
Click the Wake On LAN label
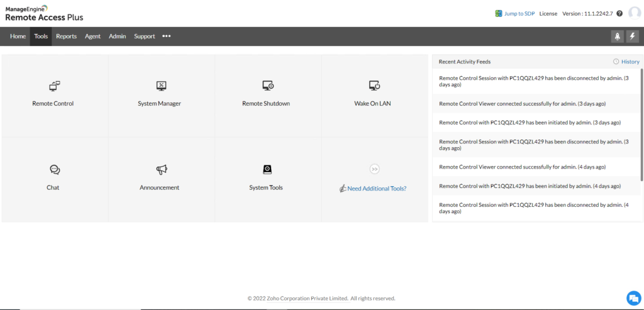click(x=372, y=104)
